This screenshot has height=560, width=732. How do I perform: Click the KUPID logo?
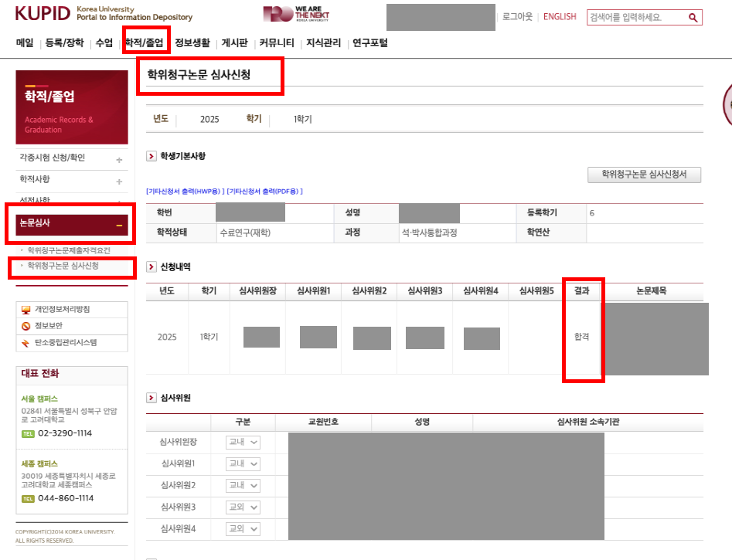click(x=43, y=13)
